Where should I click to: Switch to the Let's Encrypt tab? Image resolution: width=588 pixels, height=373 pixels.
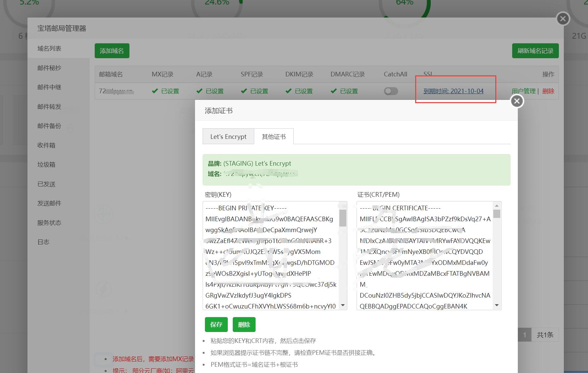pos(228,136)
